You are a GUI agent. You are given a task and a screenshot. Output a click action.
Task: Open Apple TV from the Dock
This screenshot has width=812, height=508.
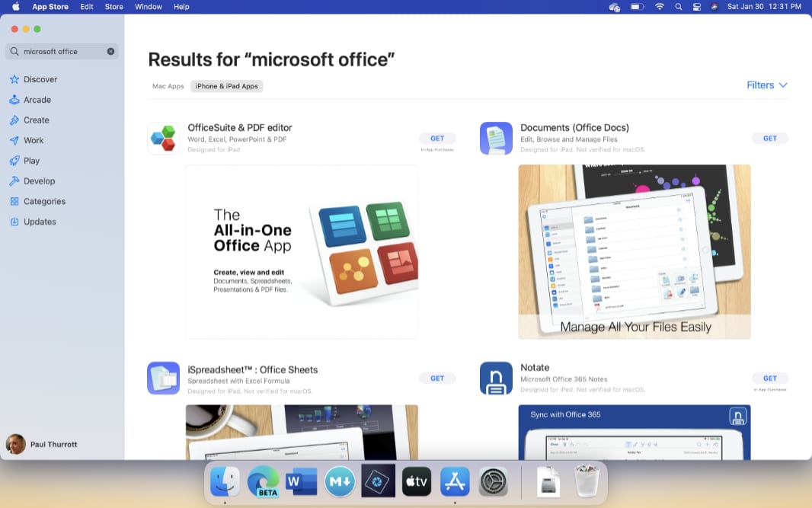click(x=417, y=481)
